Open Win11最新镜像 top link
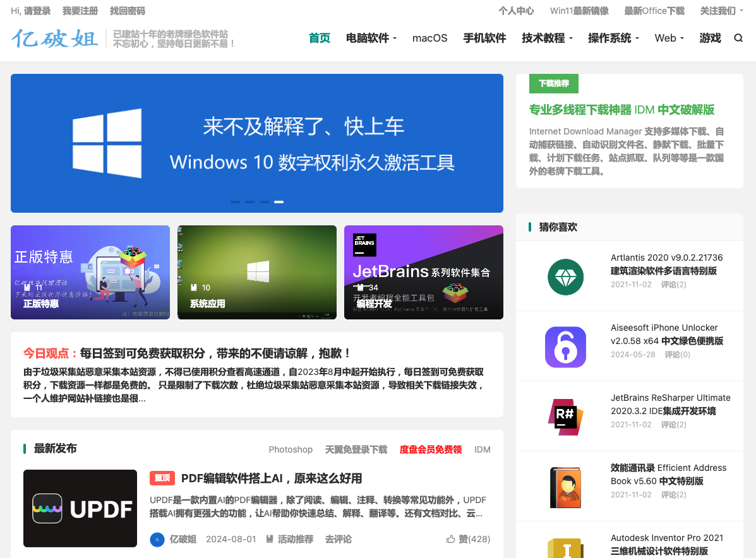Viewport: 756px width, 558px height. pyautogui.click(x=579, y=11)
